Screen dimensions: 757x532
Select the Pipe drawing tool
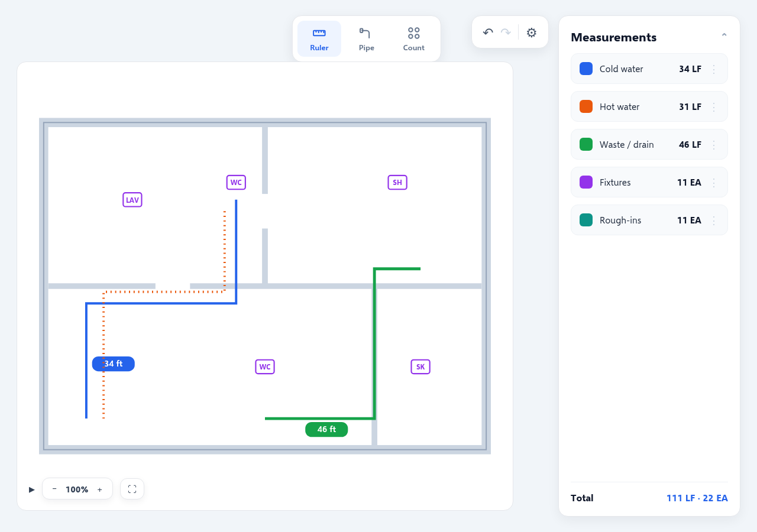pos(367,39)
